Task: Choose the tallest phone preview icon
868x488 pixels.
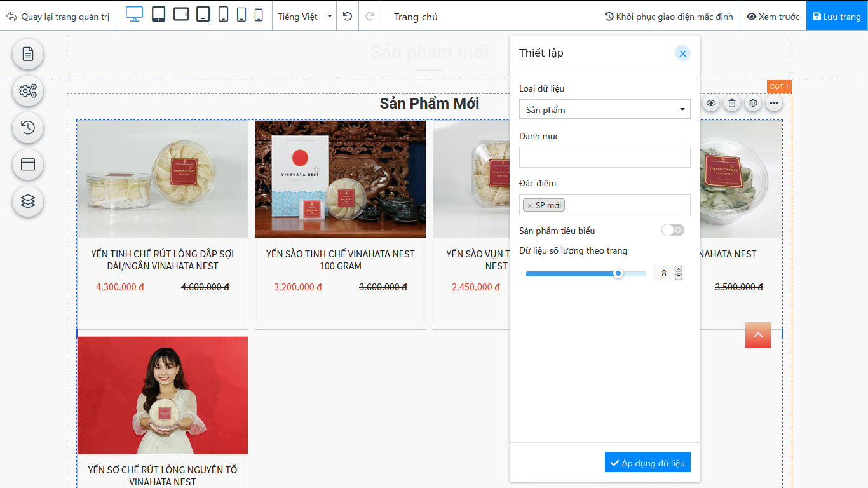Action: pyautogui.click(x=223, y=15)
